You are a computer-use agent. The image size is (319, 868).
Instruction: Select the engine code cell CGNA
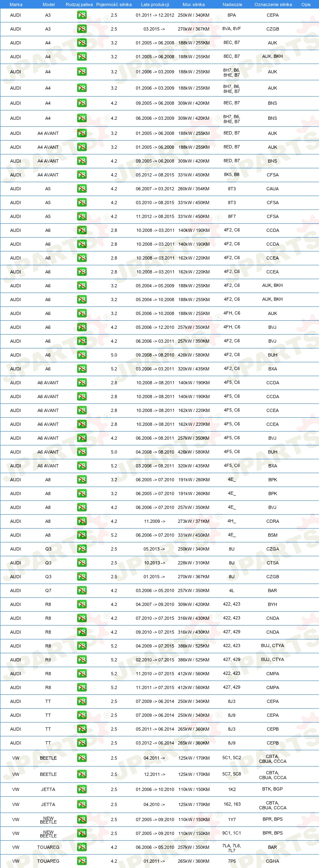tap(272, 861)
